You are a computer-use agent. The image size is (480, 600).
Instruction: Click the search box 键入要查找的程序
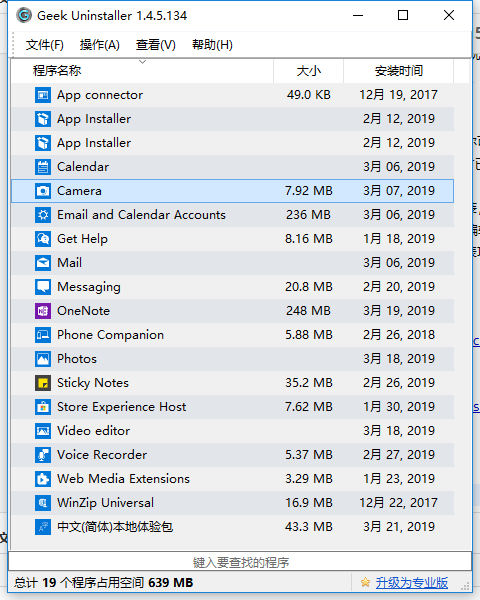(240, 562)
